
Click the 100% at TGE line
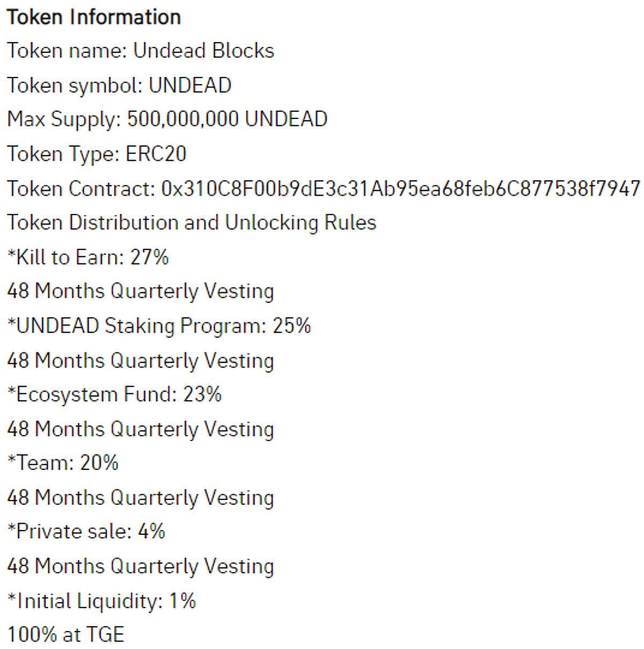65,635
